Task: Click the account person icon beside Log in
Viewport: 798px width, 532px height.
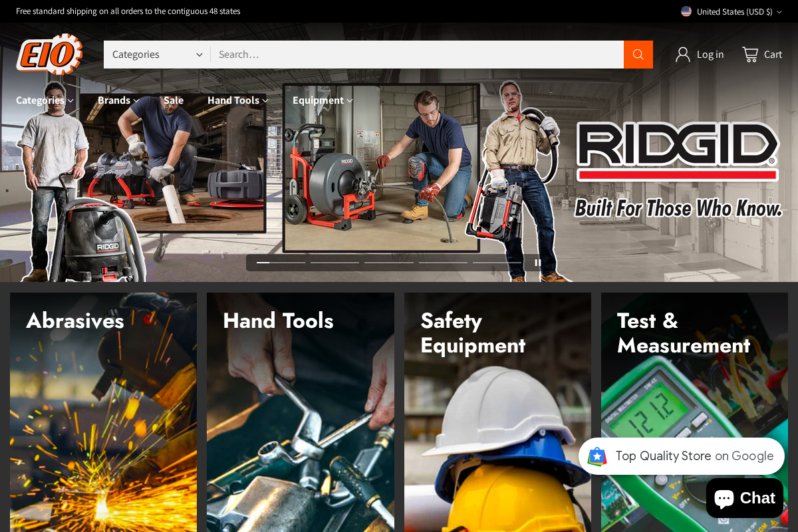Action: (684, 54)
